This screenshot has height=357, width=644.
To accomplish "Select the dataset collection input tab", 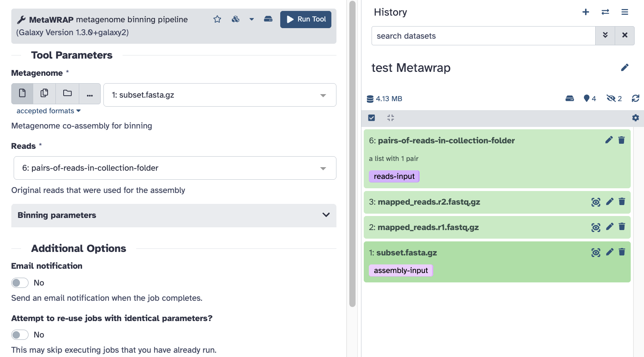I will pos(68,93).
